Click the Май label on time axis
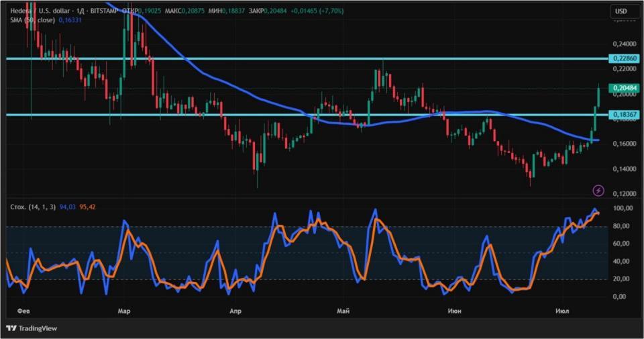644x339 pixels. 343,311
